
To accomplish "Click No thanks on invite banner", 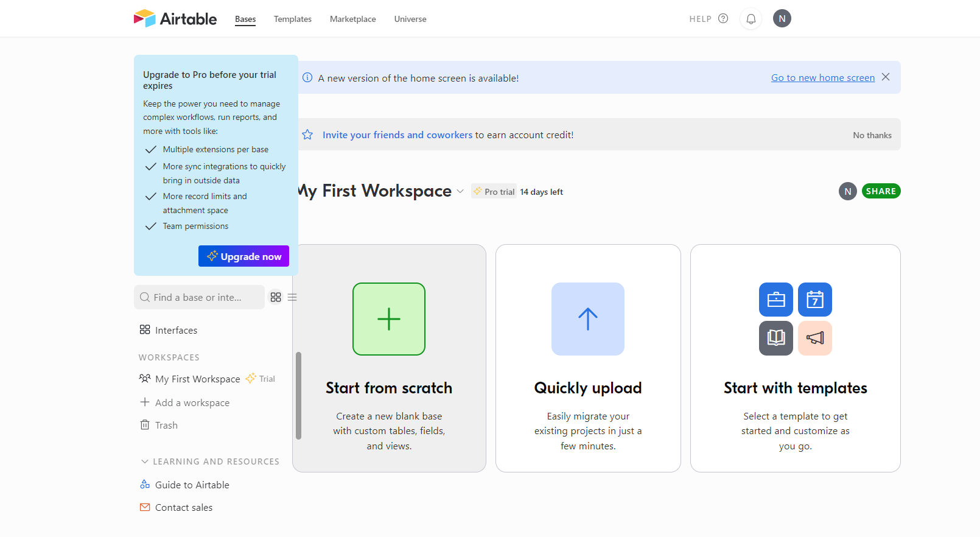I will [x=872, y=135].
